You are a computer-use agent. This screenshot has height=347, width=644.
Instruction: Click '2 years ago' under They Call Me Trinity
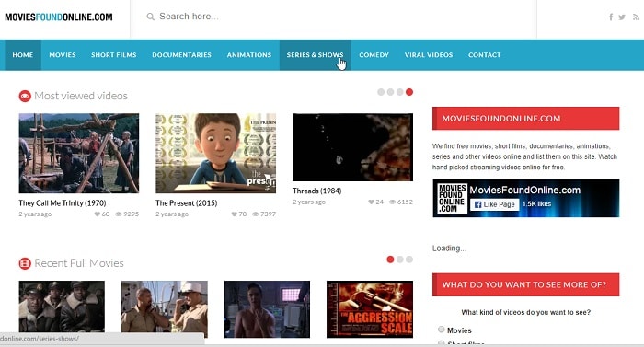point(35,214)
